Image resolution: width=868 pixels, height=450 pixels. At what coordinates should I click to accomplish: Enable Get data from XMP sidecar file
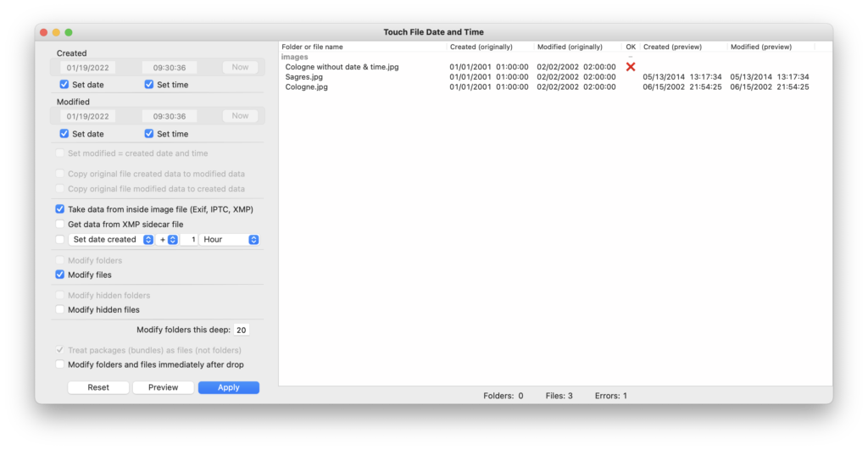60,225
